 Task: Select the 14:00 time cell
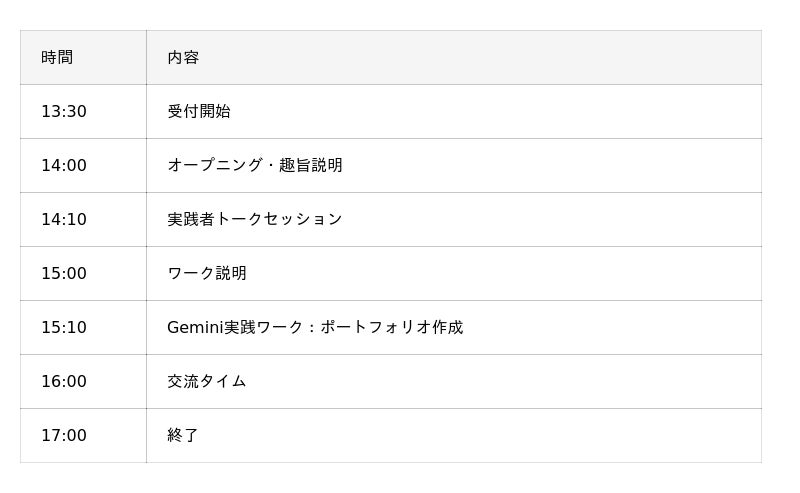coord(64,165)
